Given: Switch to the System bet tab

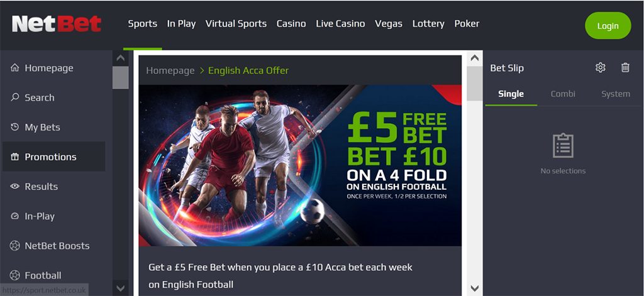Looking at the screenshot, I should pyautogui.click(x=615, y=94).
